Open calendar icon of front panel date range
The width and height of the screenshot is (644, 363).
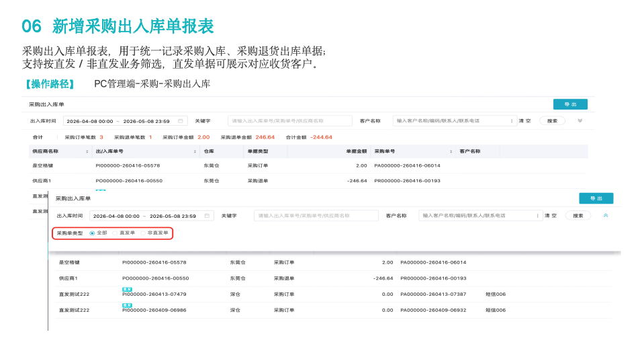tap(207, 216)
